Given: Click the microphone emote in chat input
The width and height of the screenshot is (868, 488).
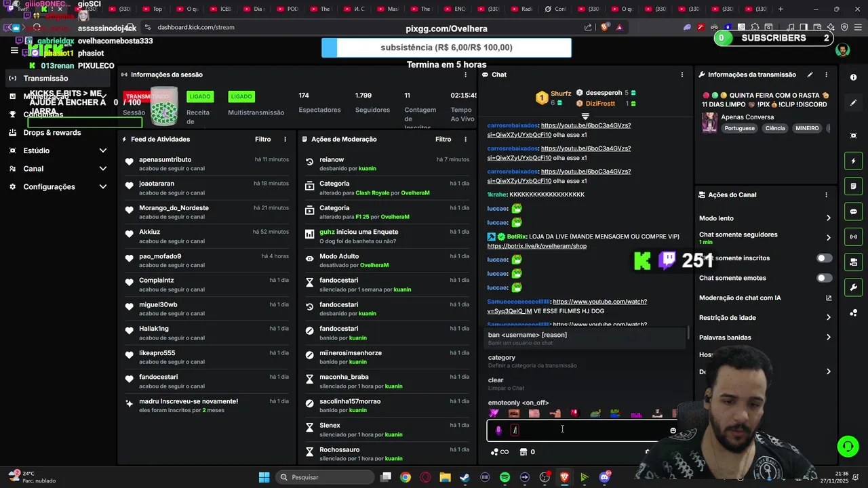Looking at the screenshot, I should (x=498, y=430).
